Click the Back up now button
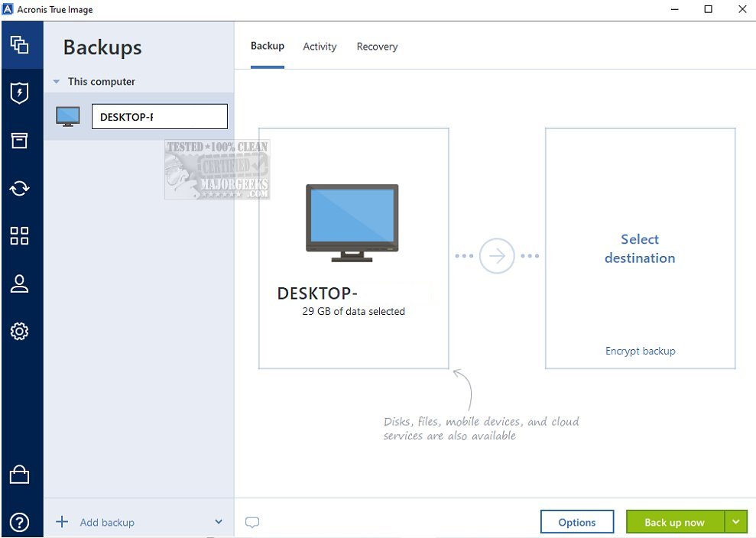756x538 pixels. (x=675, y=522)
